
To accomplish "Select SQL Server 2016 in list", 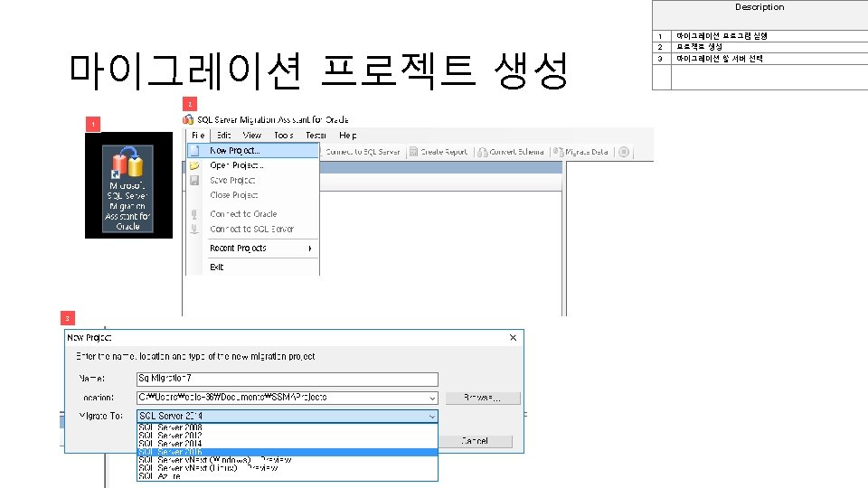I will (x=288, y=452).
